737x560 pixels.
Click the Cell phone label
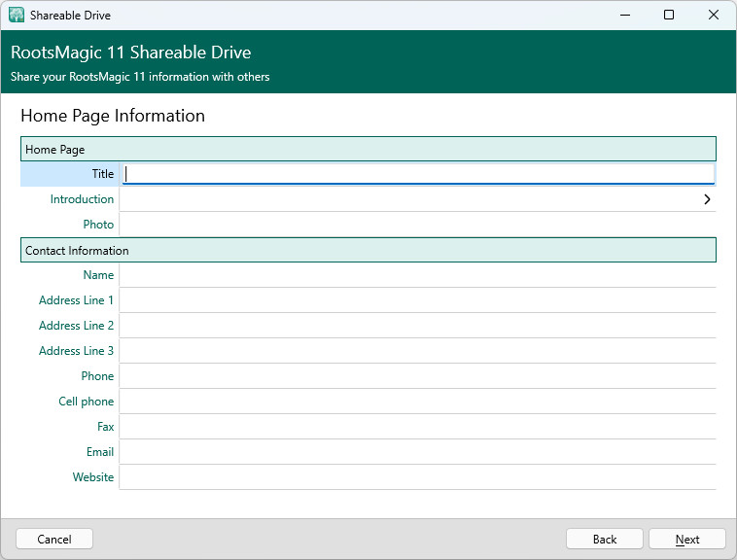[86, 402]
